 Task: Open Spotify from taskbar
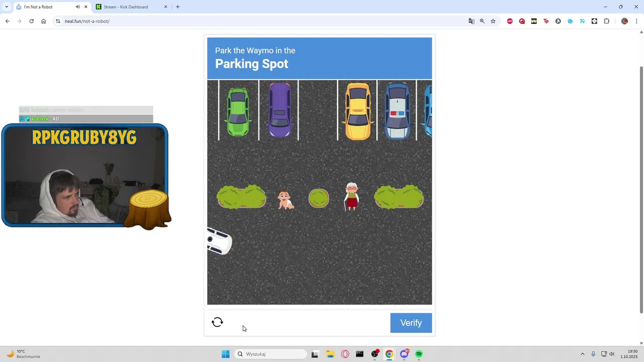pyautogui.click(x=419, y=354)
